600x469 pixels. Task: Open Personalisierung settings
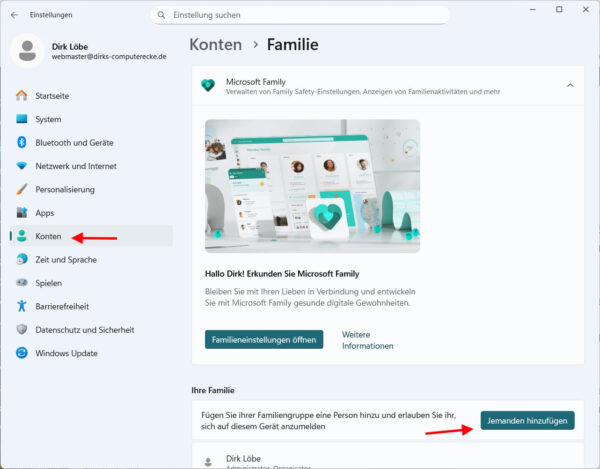coord(91,189)
